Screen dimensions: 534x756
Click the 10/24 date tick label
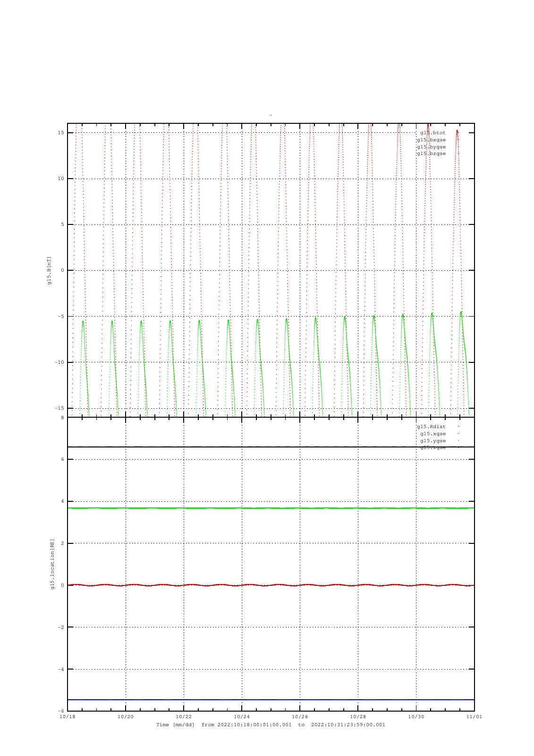click(x=242, y=716)
